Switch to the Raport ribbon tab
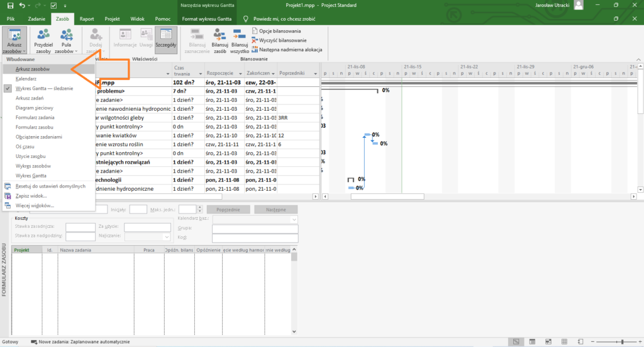This screenshot has width=644, height=347. tap(87, 20)
